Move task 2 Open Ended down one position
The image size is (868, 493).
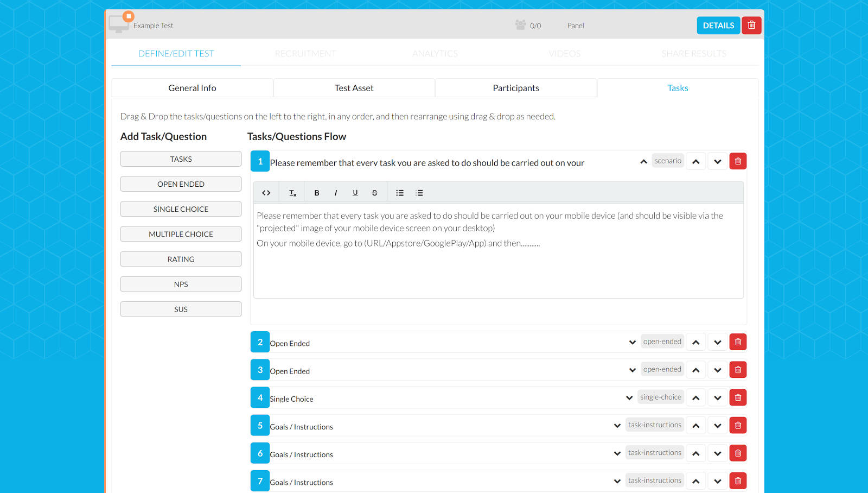[x=717, y=342]
